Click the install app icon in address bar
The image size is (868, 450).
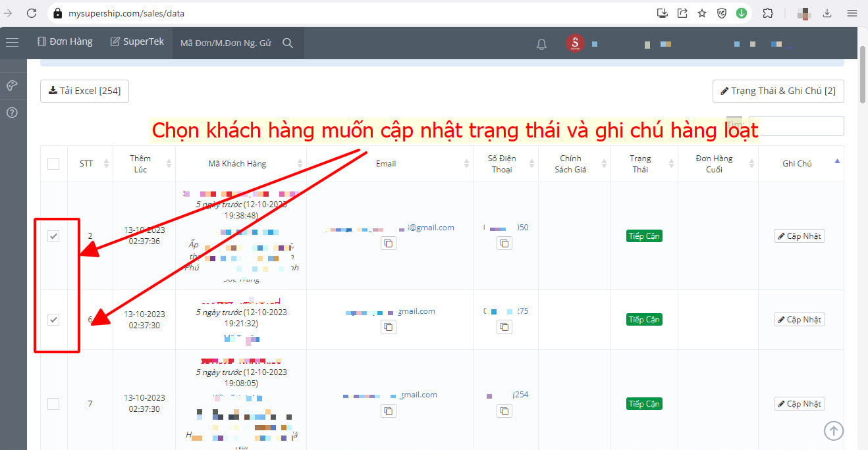pos(663,12)
